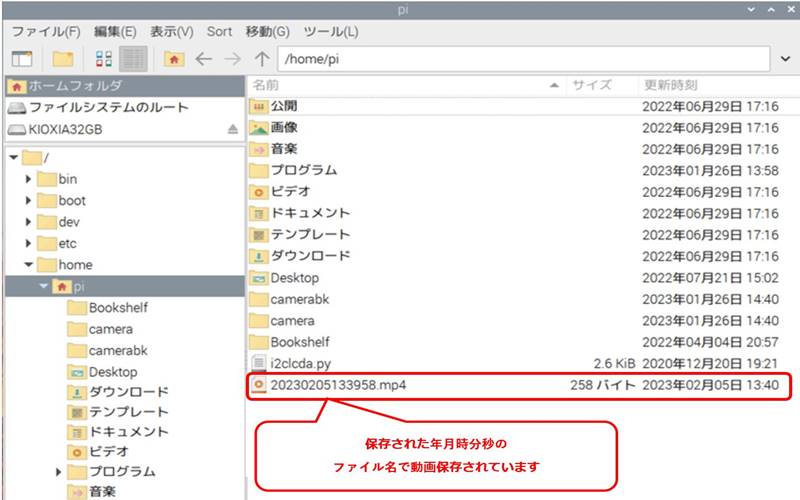
Task: Select 音楽 folder icon in file list
Action: [x=259, y=149]
